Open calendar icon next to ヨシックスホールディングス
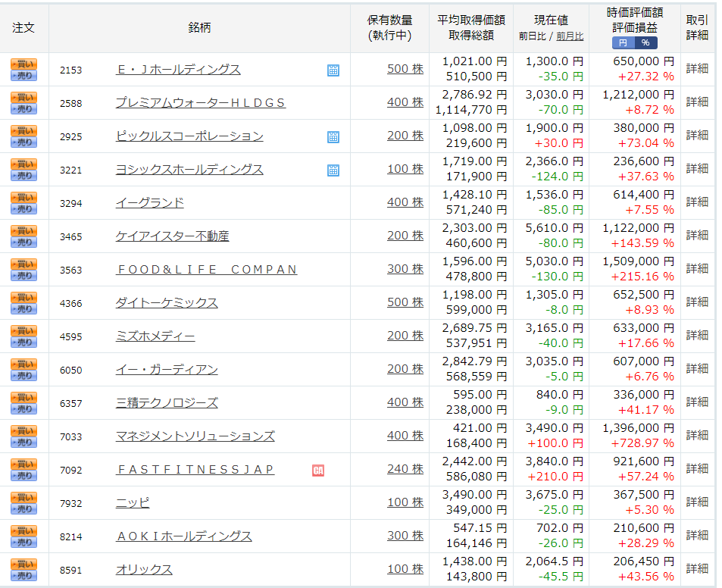This screenshot has height=588, width=722. coord(333,170)
